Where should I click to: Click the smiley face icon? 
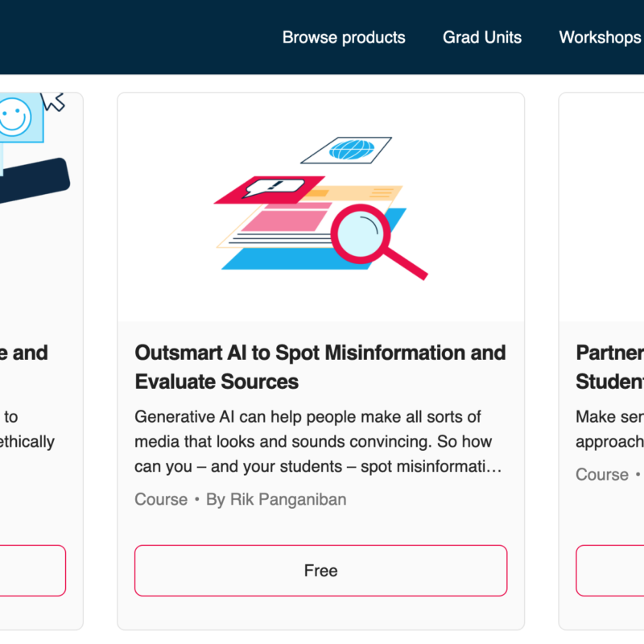(x=12, y=118)
